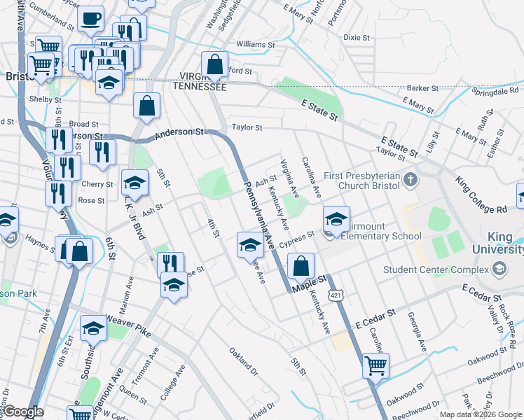Open shopping cart marker at bottom edge
524x420 pixels.
pyautogui.click(x=80, y=413)
